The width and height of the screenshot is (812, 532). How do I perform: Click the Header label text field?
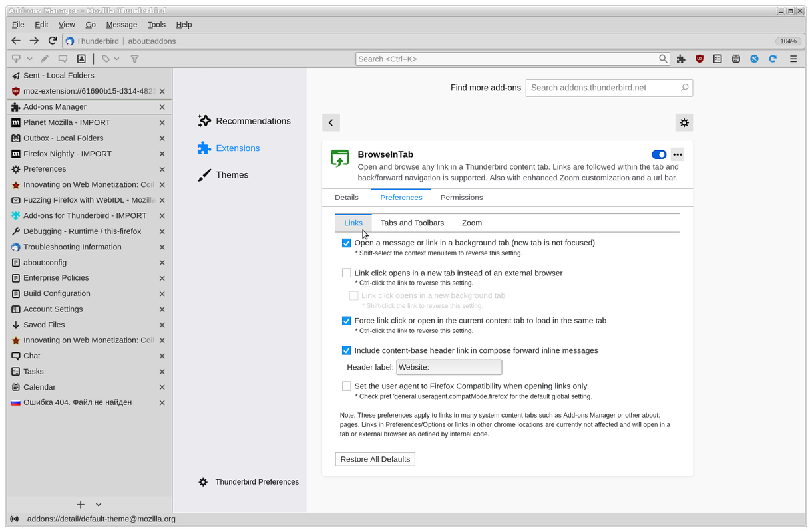click(449, 367)
